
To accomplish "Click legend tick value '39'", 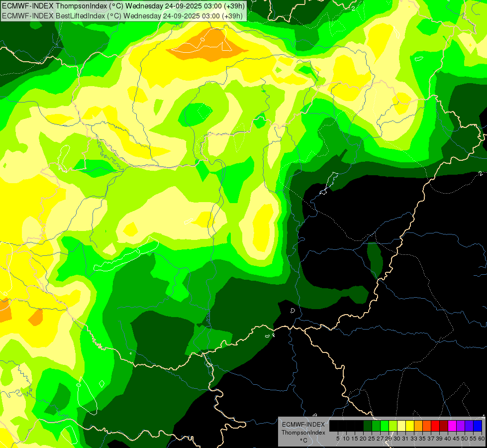I will (439, 439).
